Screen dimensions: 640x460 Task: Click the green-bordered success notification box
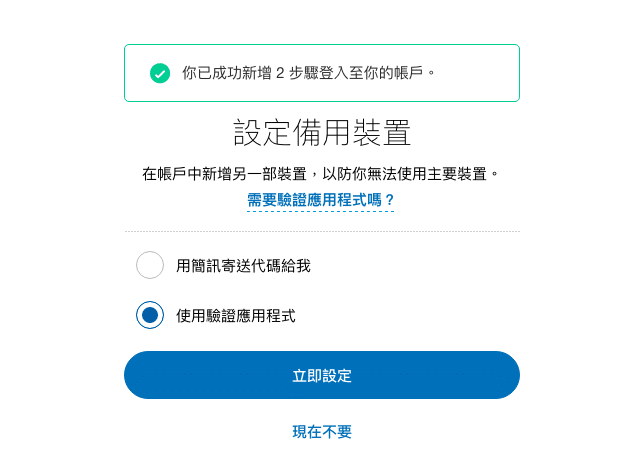pyautogui.click(x=322, y=73)
